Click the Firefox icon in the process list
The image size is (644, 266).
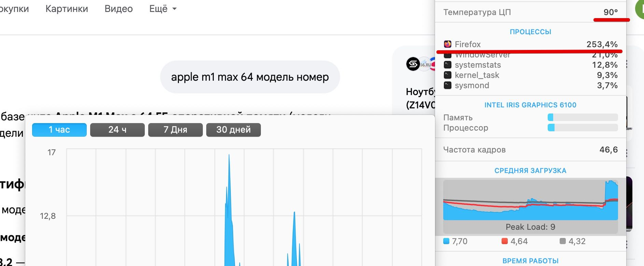click(x=448, y=44)
